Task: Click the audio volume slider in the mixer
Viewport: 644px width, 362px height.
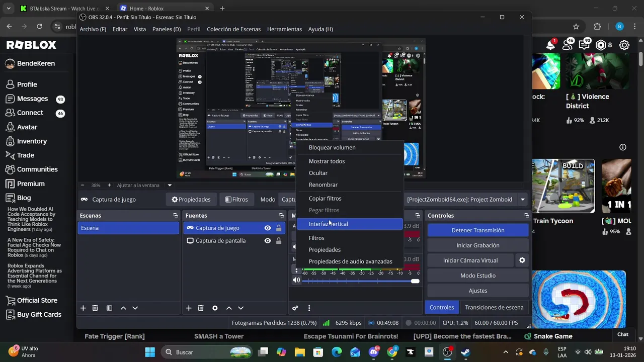Action: coord(360,281)
